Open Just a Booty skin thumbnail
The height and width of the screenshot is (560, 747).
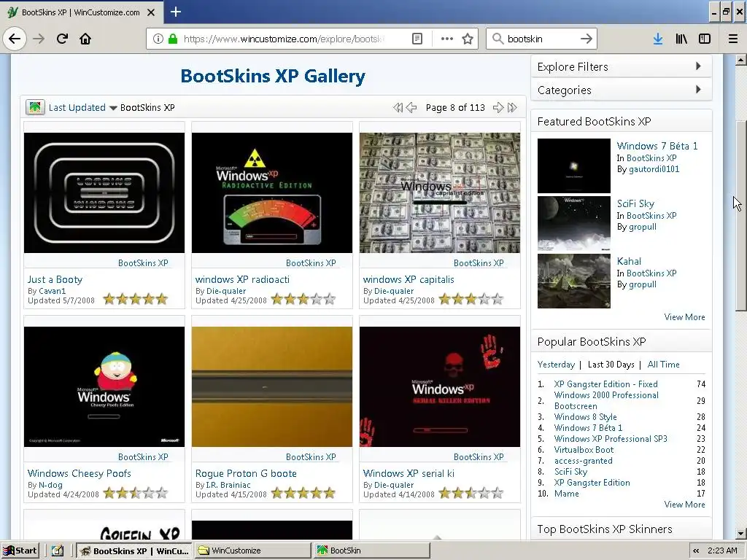(x=104, y=192)
